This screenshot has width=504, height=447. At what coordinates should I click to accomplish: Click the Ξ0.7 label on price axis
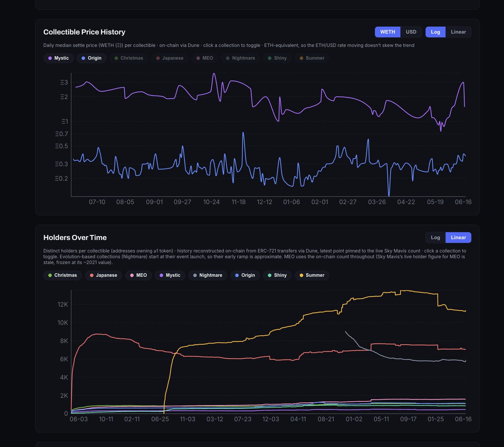click(x=61, y=134)
